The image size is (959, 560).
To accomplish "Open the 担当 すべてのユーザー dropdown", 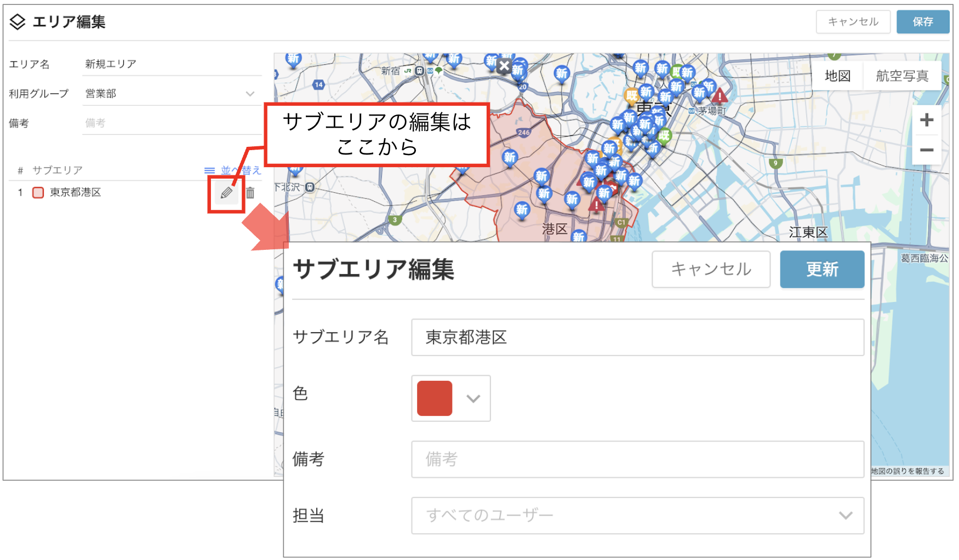I will point(637,516).
